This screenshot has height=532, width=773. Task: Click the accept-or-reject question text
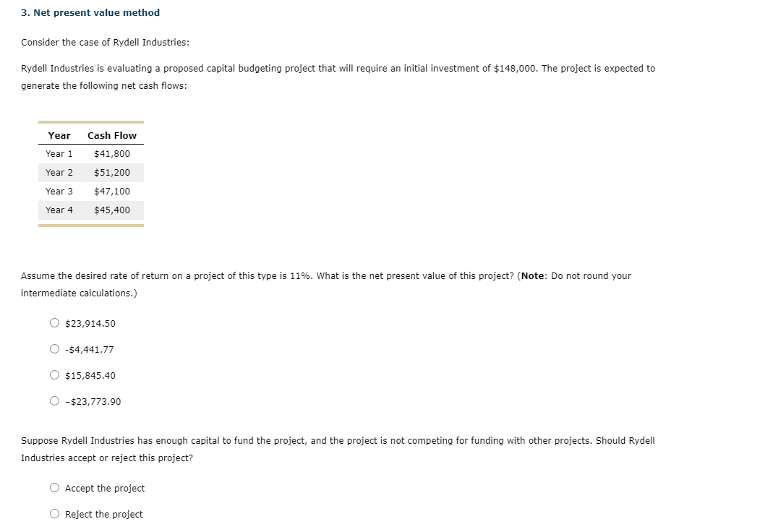tap(338, 449)
